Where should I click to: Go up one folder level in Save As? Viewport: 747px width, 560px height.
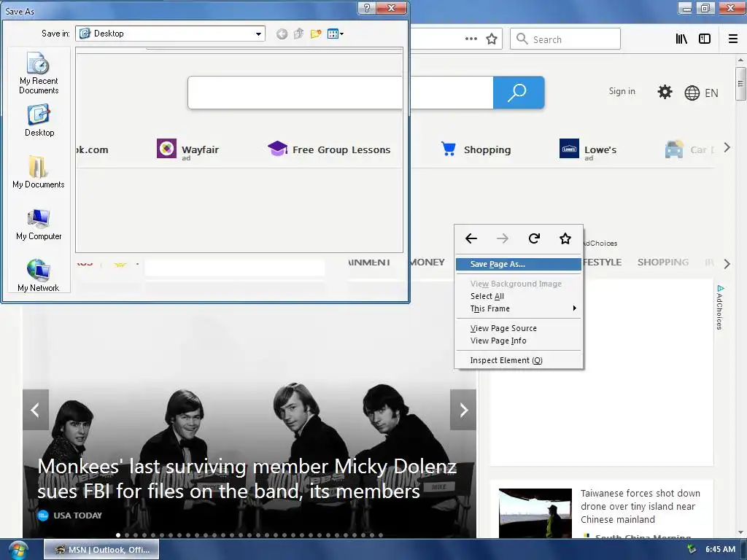pos(298,34)
